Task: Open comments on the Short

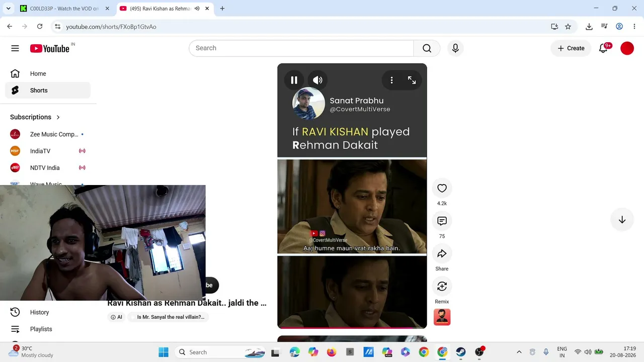Action: (442, 221)
